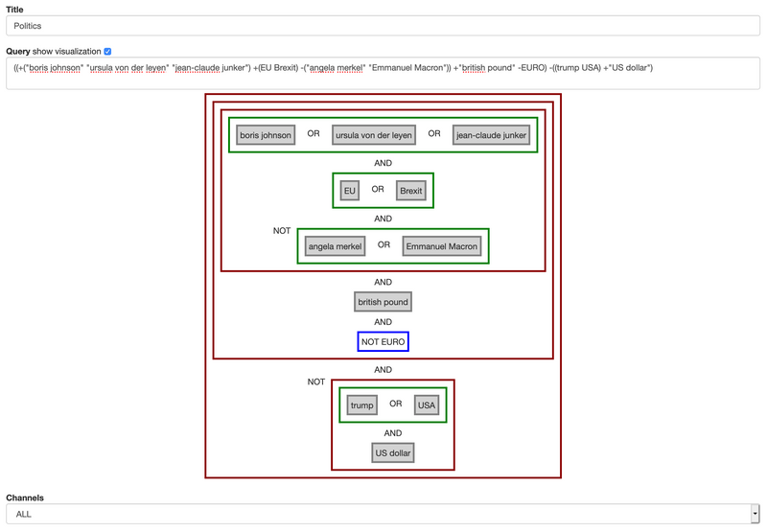Click the angela merkel term box
767x532 pixels.
tap(336, 246)
